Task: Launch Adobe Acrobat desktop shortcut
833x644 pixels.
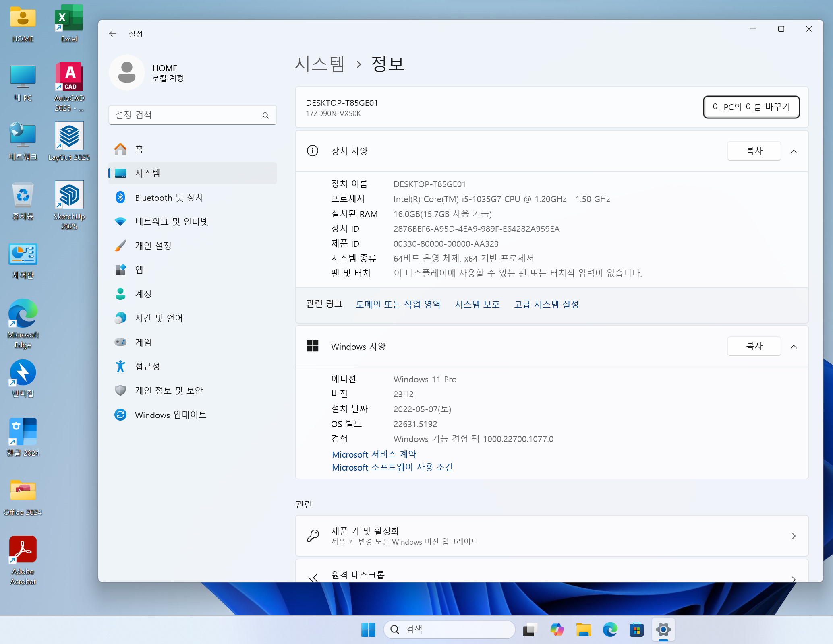Action: 23,560
